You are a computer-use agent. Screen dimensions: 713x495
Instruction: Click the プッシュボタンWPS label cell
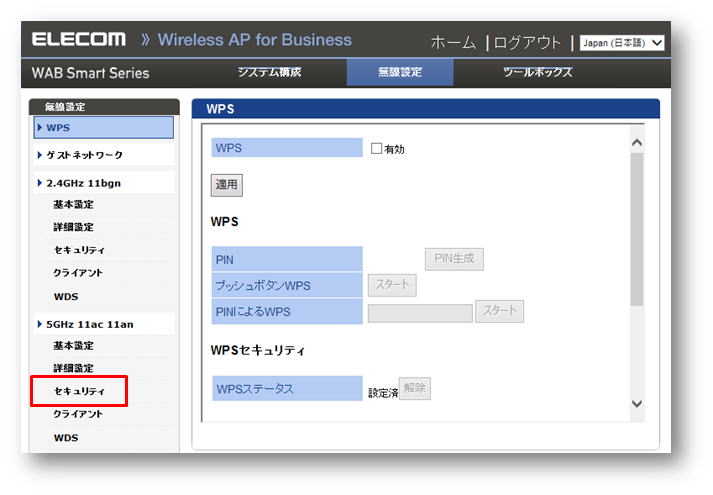point(287,285)
